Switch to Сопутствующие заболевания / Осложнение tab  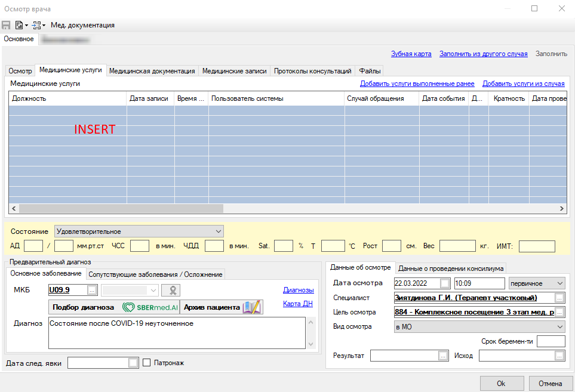point(155,274)
